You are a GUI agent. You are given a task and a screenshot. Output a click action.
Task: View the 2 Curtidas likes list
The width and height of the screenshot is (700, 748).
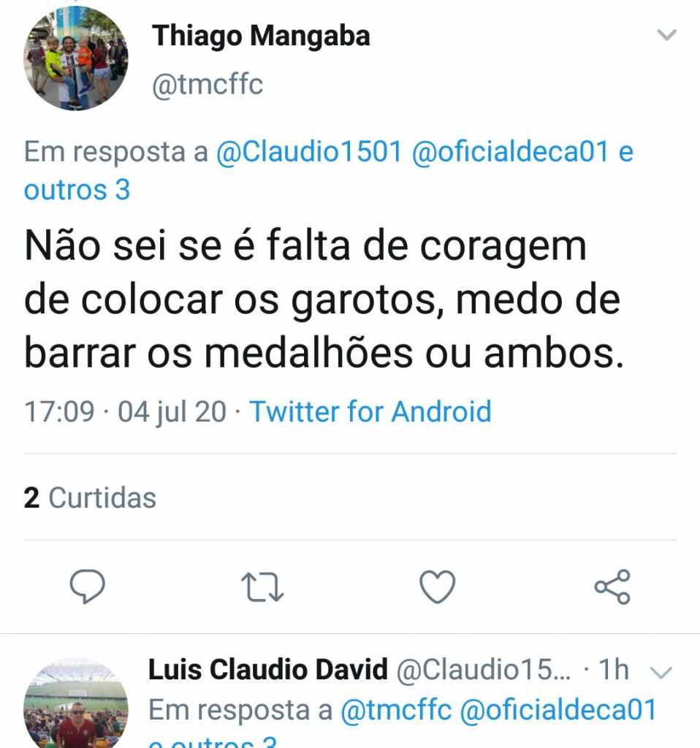pos(90,497)
